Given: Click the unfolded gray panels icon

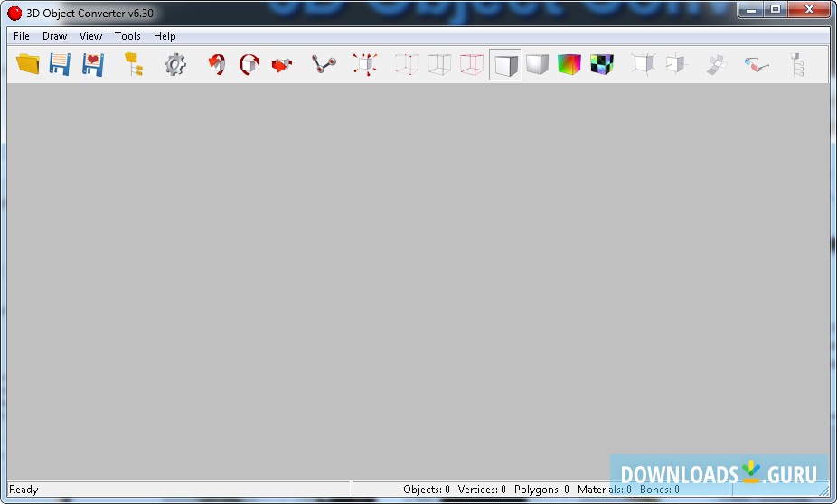Looking at the screenshot, I should point(717,64).
